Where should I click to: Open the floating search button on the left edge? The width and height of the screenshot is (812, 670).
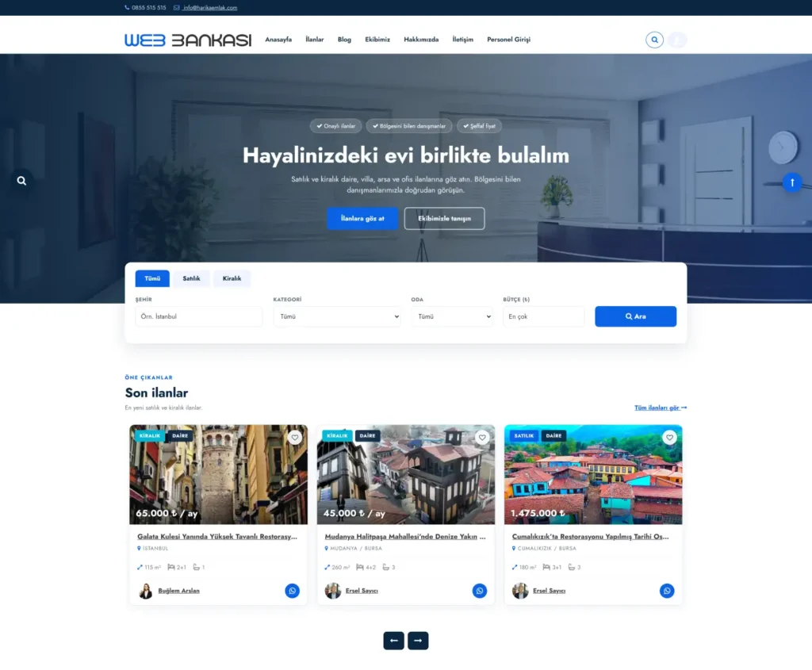(x=21, y=181)
